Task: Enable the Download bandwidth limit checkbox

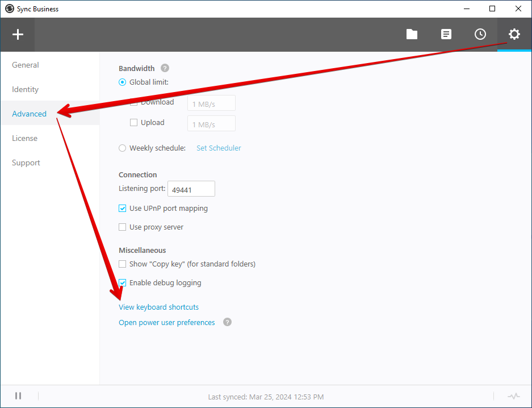Action: [x=133, y=102]
